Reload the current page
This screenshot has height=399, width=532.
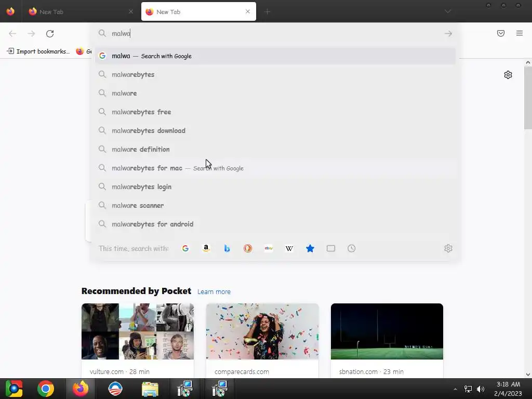[x=50, y=34]
